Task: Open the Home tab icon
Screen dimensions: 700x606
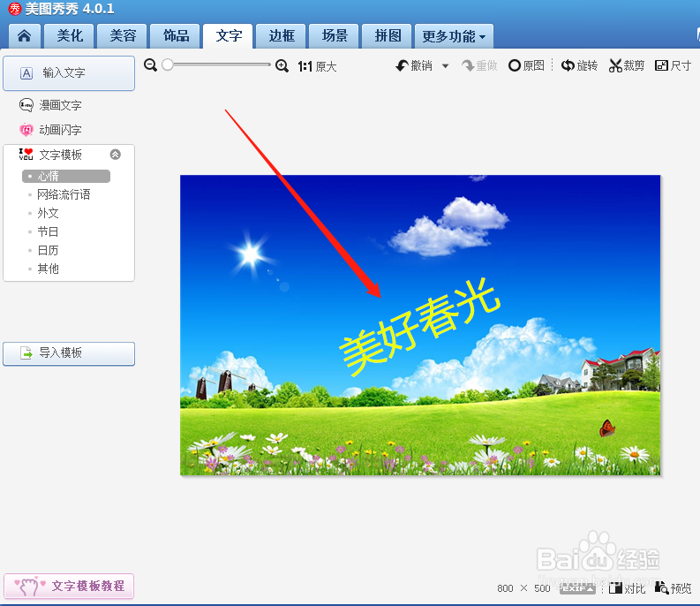Action: click(25, 35)
